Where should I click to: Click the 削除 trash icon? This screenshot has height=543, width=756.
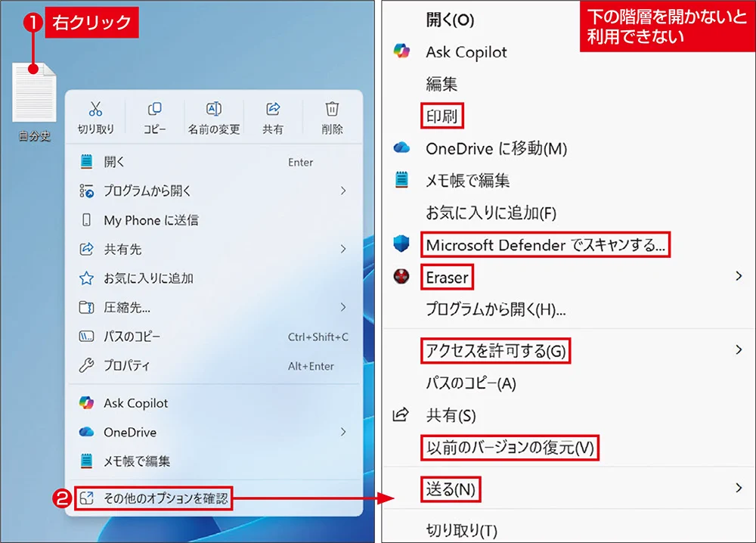332,108
